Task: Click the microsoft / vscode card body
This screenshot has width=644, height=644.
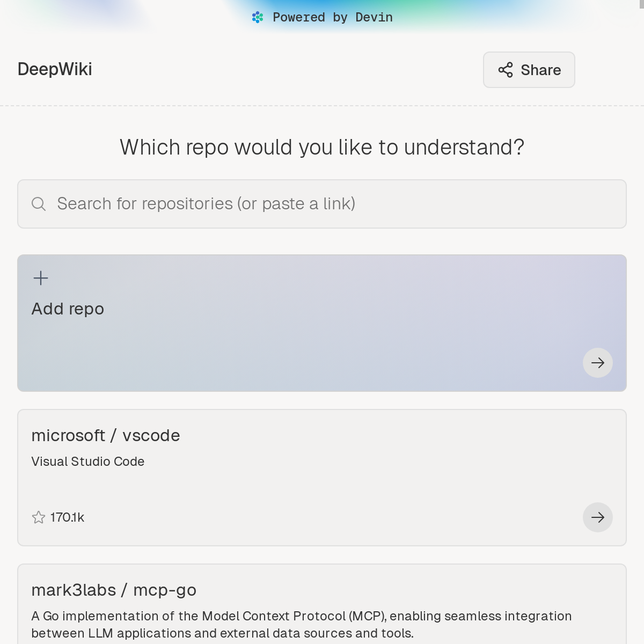Action: (322, 477)
